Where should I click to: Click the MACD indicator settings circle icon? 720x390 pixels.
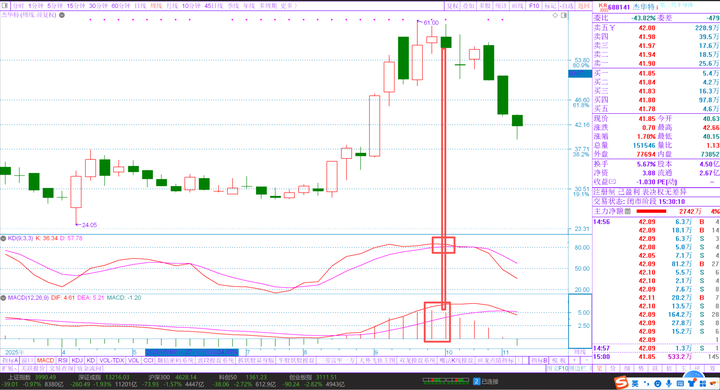[3, 298]
